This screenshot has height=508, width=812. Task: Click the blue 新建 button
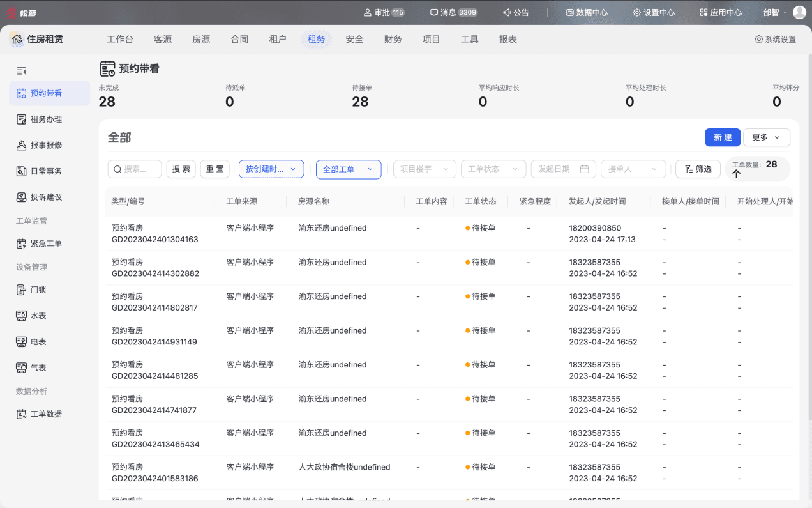[x=723, y=137]
